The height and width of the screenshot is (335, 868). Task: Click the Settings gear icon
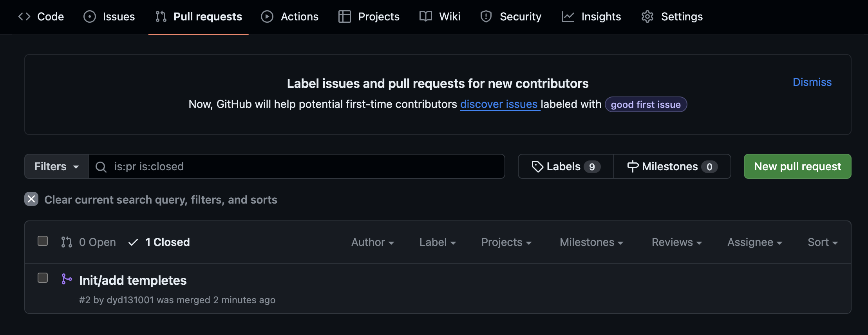[647, 16]
